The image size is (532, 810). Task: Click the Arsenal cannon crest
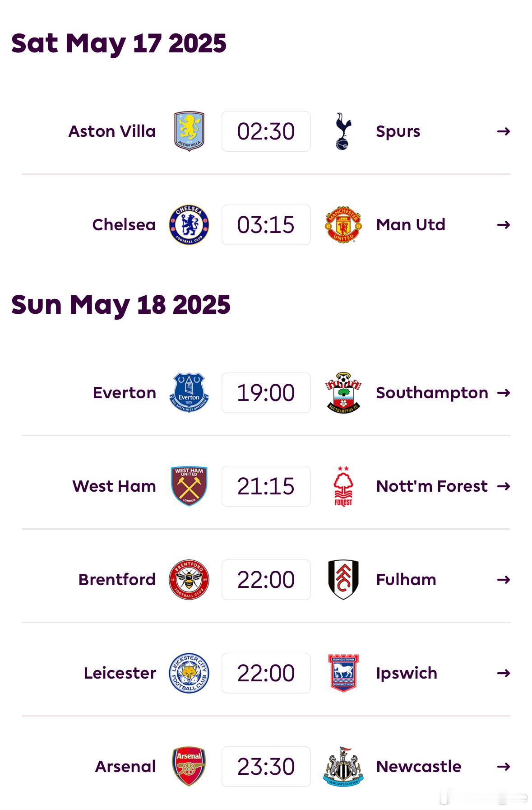pos(189,767)
